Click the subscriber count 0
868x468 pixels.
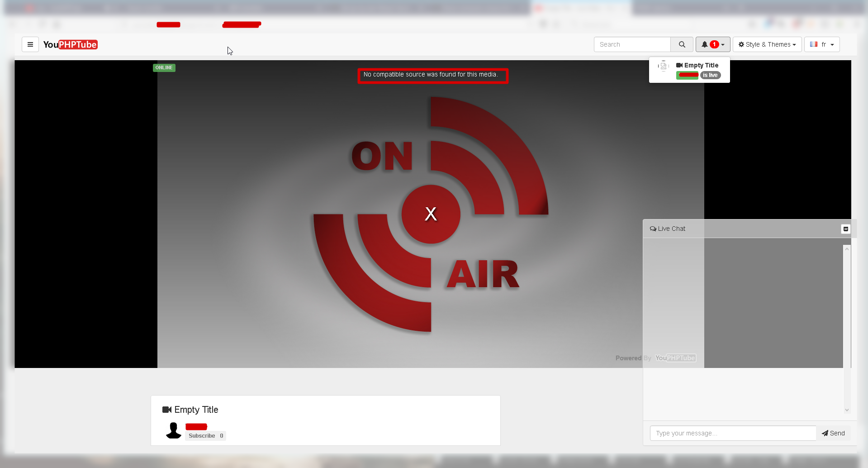coord(222,436)
